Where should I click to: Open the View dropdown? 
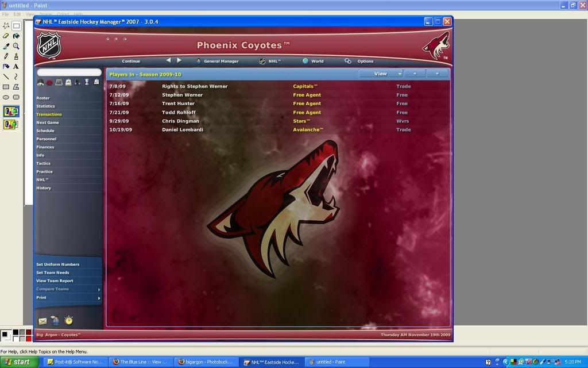[x=381, y=74]
